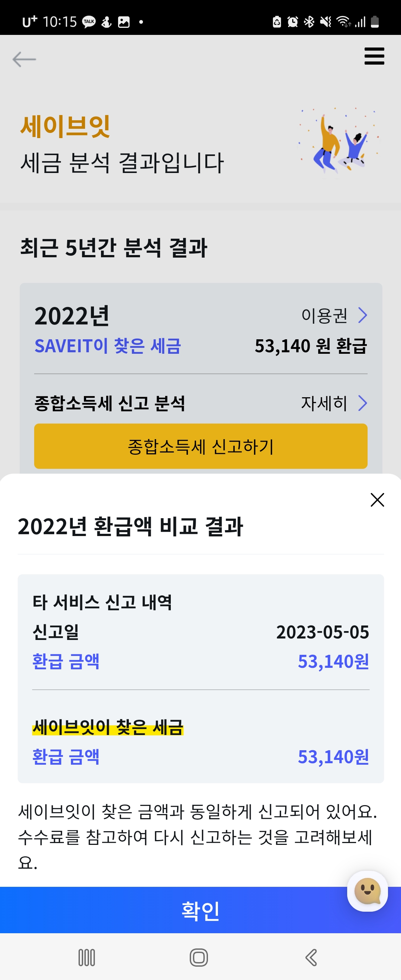The width and height of the screenshot is (401, 980).
Task: Tap the Android recent apps button
Action: click(x=87, y=957)
